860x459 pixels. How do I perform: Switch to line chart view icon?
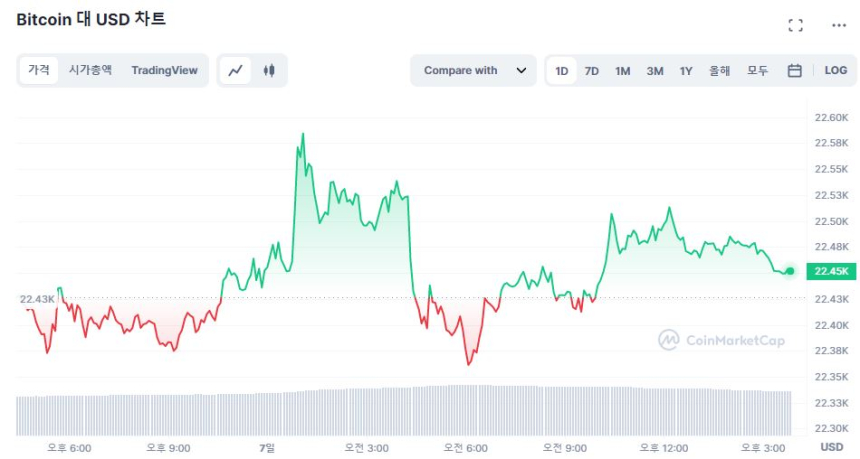click(x=236, y=71)
